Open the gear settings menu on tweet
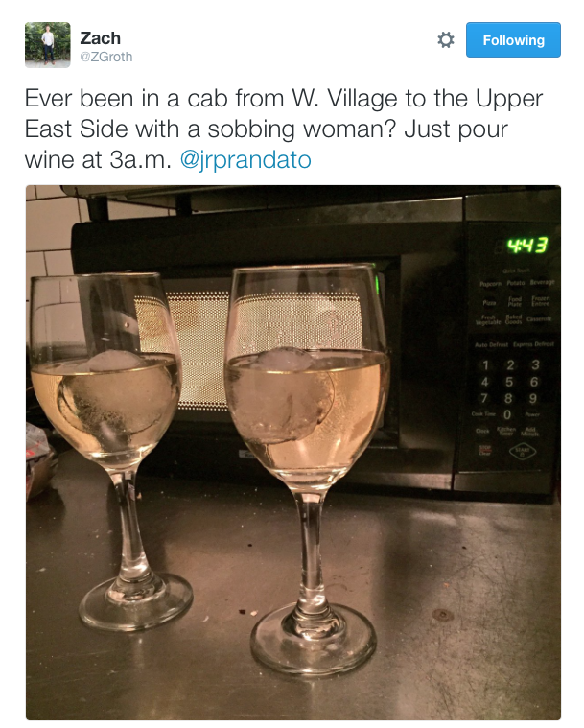Screen dimensions: 584x728 pos(446,40)
